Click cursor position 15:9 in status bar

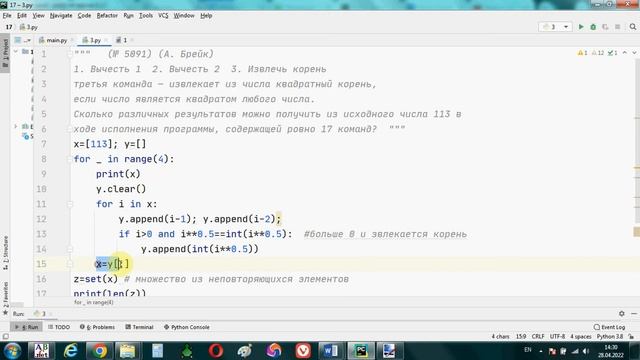point(521,337)
